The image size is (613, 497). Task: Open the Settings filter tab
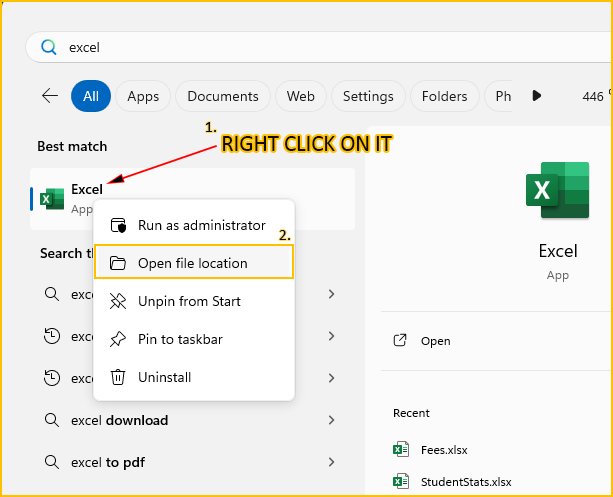point(368,96)
